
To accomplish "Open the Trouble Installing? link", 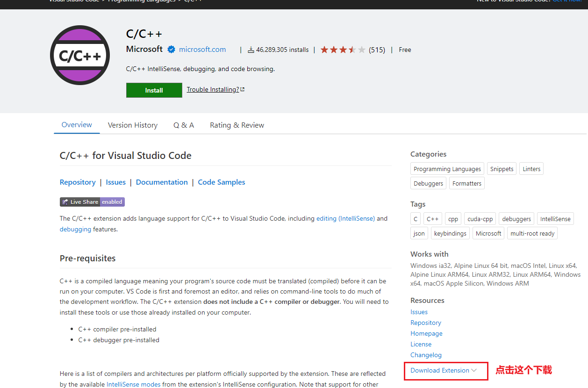I will click(213, 89).
